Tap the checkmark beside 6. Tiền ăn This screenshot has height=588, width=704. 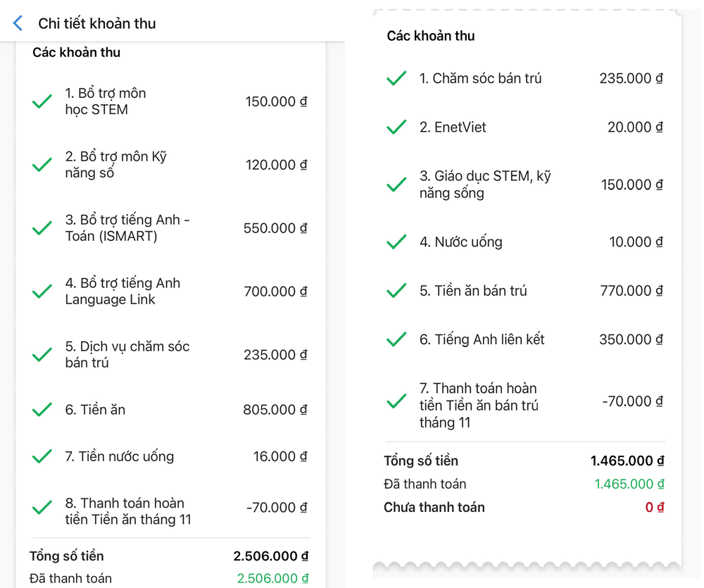[42, 410]
